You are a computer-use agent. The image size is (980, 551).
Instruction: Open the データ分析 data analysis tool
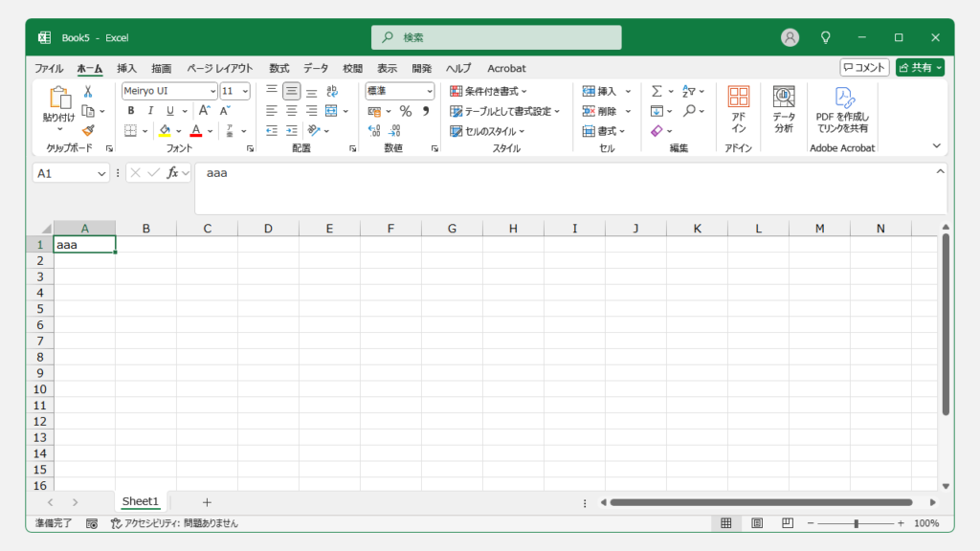pos(784,109)
